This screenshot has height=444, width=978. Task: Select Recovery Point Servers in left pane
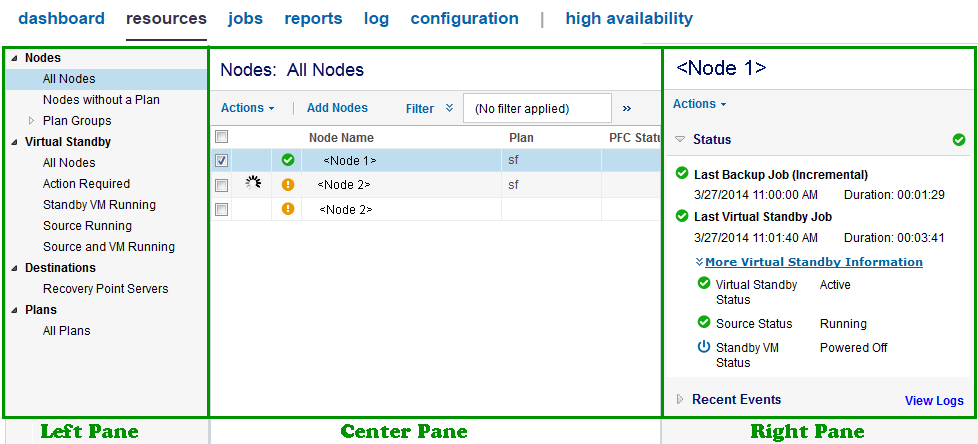105,289
